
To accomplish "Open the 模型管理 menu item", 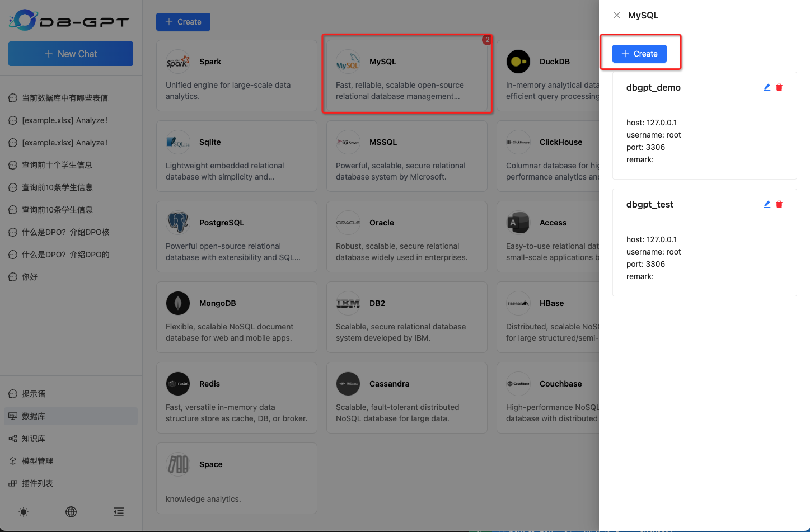I will tap(71, 461).
